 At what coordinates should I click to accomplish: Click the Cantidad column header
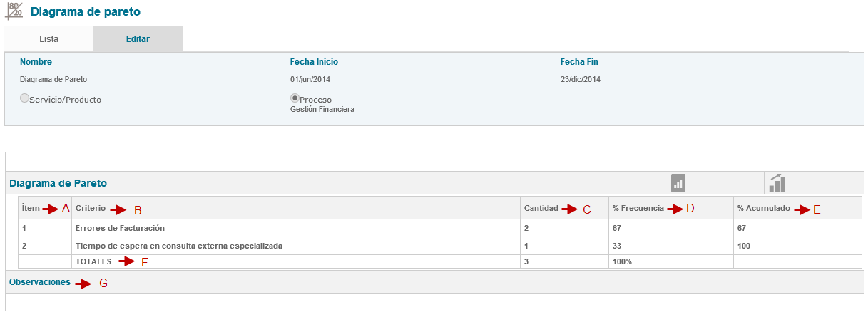coord(541,209)
